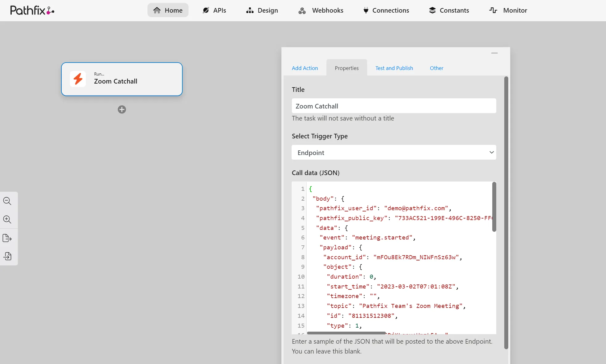Expand the Select Trigger Type dropdown
Image resolution: width=606 pixels, height=364 pixels.
point(394,153)
